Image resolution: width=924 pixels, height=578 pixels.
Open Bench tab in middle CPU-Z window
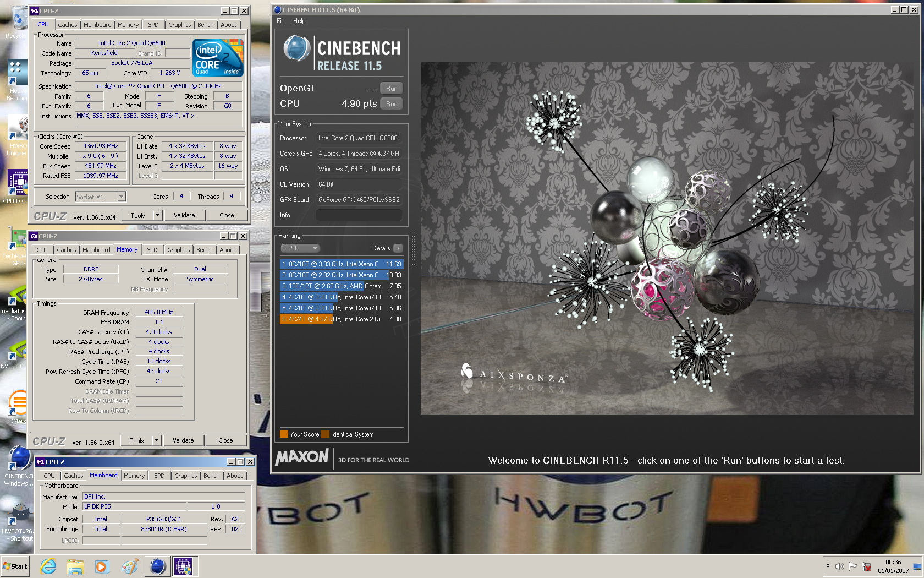(x=205, y=250)
